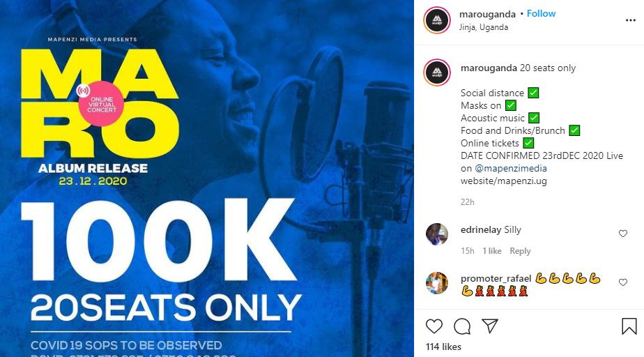Viewport: 644px width, 357px height.
Task: Like promoter_rafael's comment heart
Action: tap(623, 282)
